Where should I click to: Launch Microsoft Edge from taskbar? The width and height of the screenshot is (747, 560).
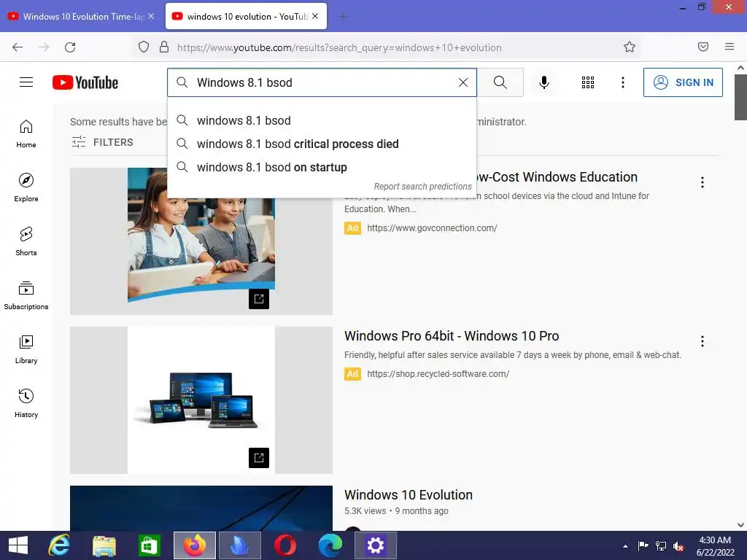[330, 545]
